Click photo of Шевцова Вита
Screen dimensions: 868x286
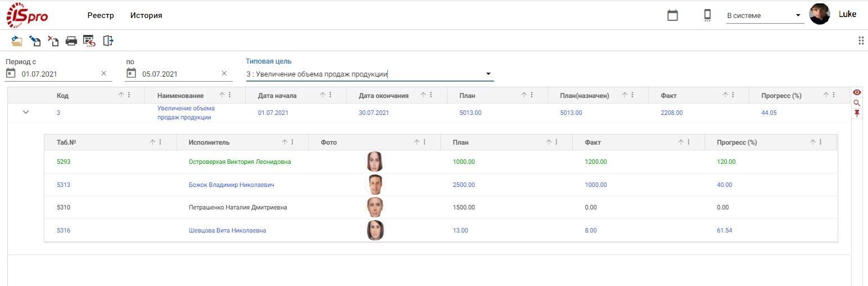tap(375, 230)
